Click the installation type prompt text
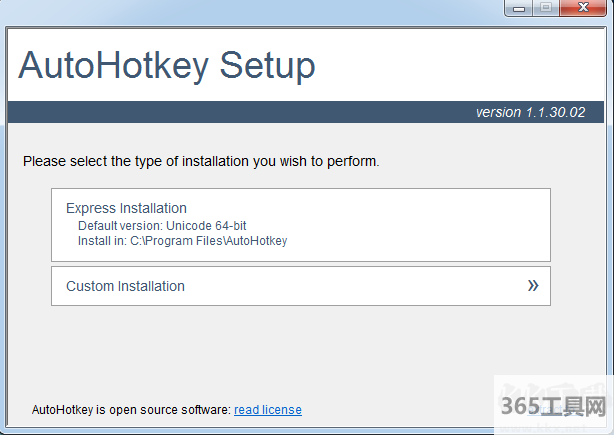Screen dimensions: 614x435 201,160
